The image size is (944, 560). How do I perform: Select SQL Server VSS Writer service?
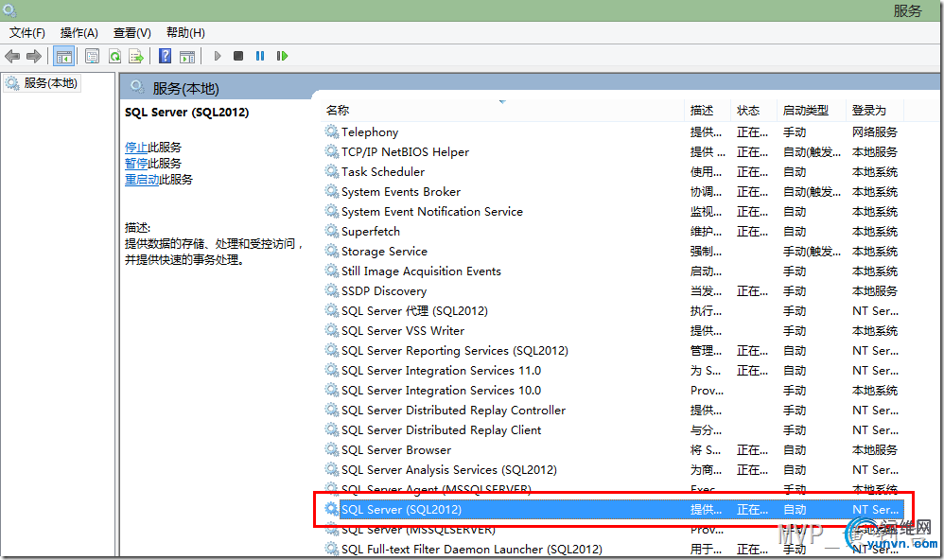pyautogui.click(x=613, y=330)
